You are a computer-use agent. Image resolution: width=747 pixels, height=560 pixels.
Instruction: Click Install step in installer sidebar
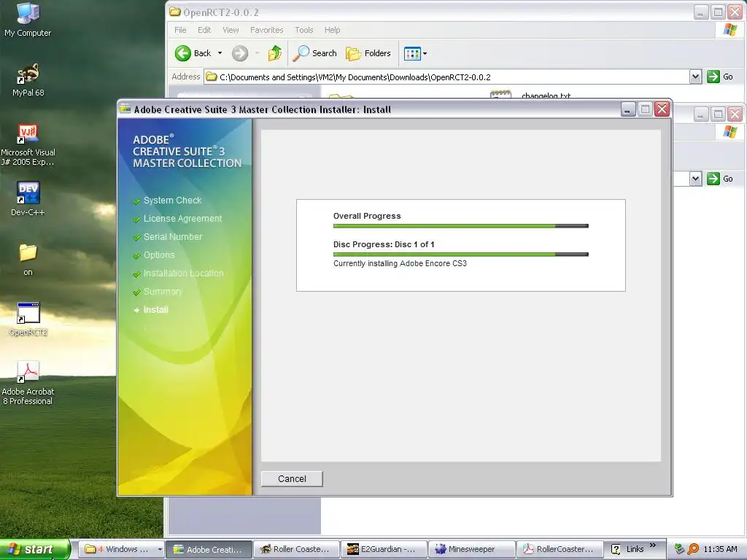156,309
